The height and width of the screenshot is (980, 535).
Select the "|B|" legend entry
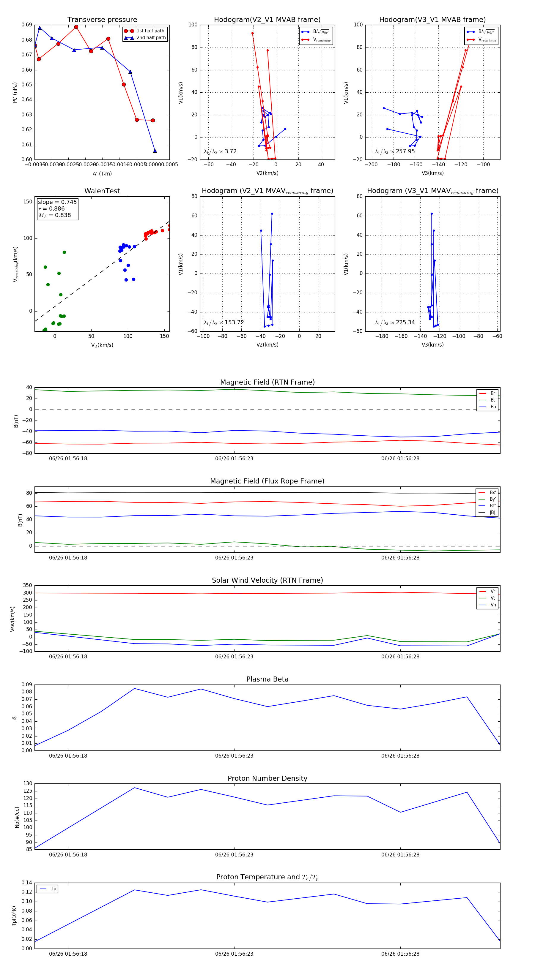(487, 513)
